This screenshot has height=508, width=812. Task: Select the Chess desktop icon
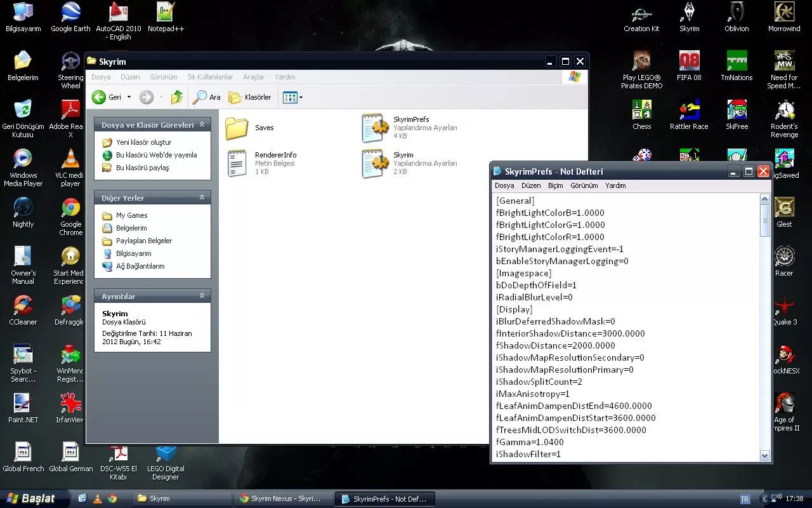[x=641, y=115]
